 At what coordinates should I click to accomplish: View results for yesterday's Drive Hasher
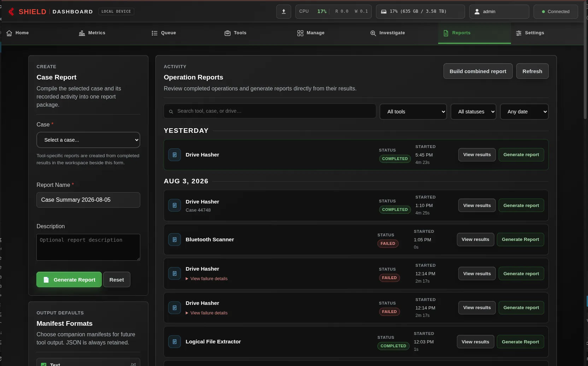477,155
